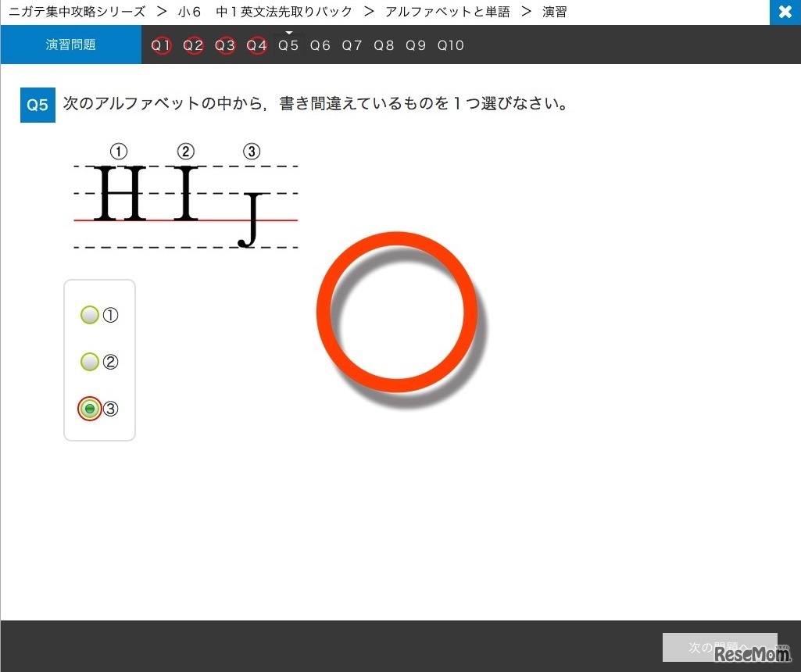801x672 pixels.
Task: Open the final question Q10
Action: click(x=450, y=45)
